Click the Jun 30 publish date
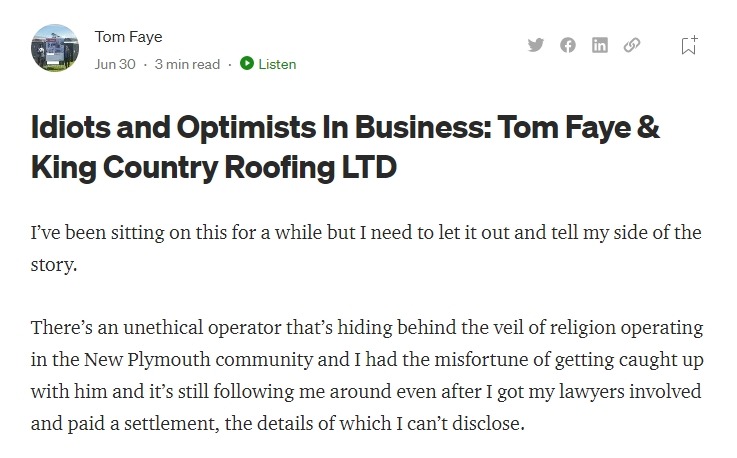Screen dimensions: 737x458 tap(115, 64)
